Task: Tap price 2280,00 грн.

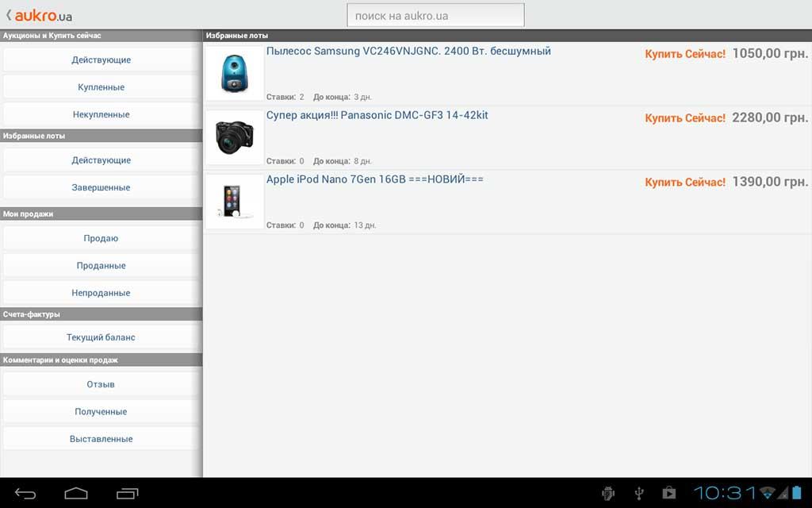Action: (770, 117)
